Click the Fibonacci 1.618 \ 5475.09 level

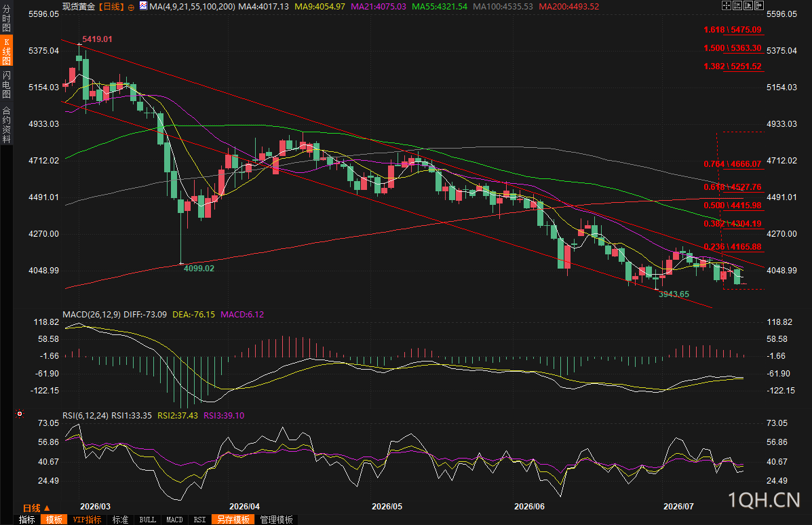(732, 30)
